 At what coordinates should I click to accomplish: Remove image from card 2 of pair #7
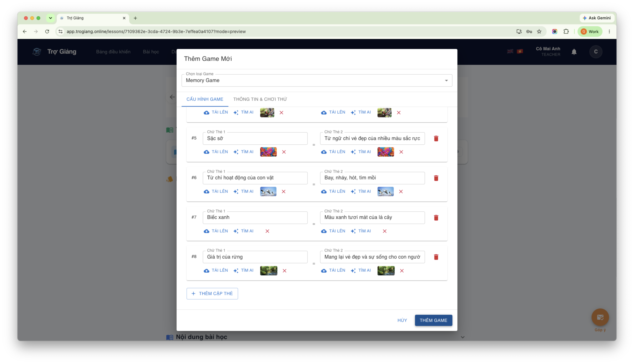pos(385,231)
